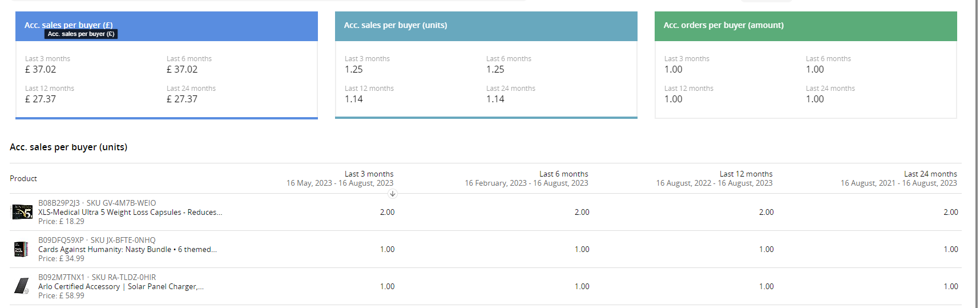Open XLS-Medical Ultra 5 Weight Loss Capsules link
The image size is (980, 308).
[130, 212]
